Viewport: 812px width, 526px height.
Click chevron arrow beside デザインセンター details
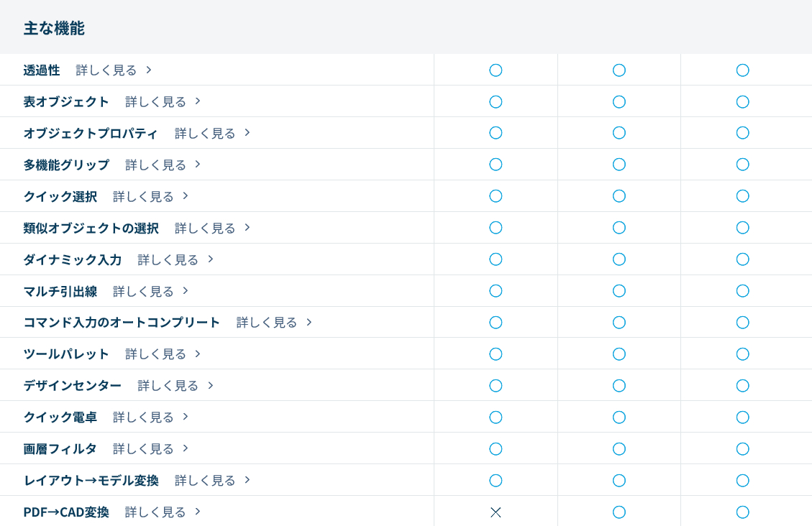(211, 385)
